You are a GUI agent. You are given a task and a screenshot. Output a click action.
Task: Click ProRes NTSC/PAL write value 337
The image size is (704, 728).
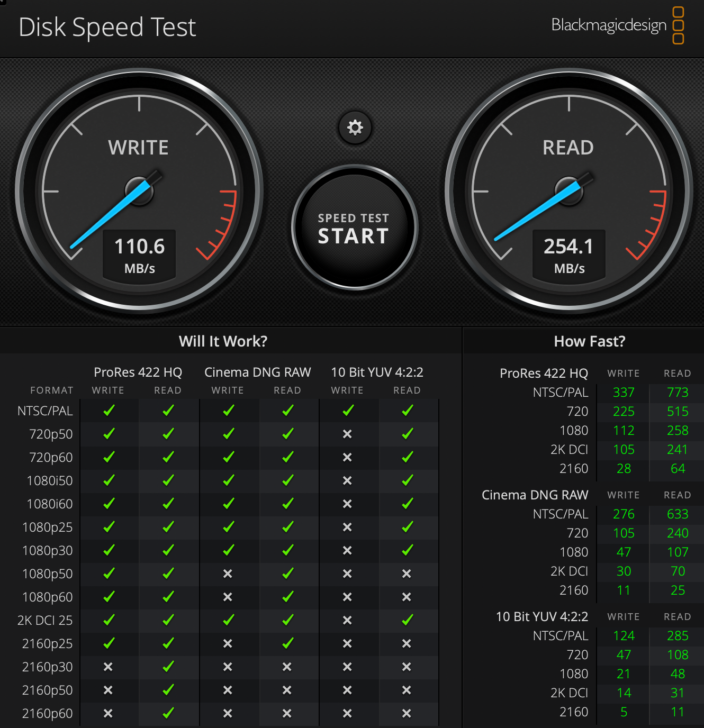[624, 393]
